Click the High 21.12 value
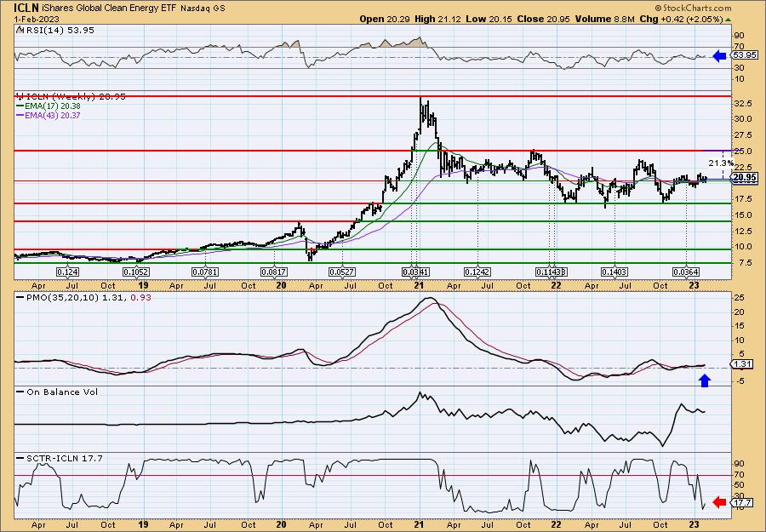 [x=438, y=19]
